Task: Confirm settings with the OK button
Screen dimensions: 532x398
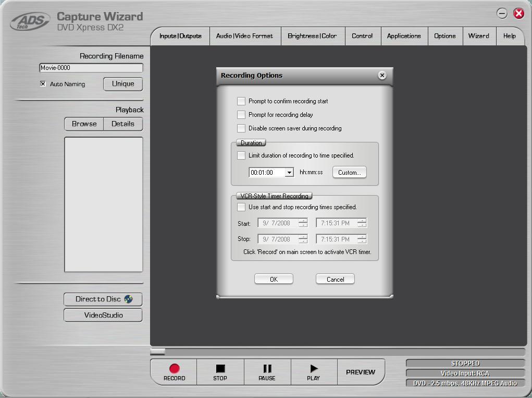Action: tap(274, 279)
